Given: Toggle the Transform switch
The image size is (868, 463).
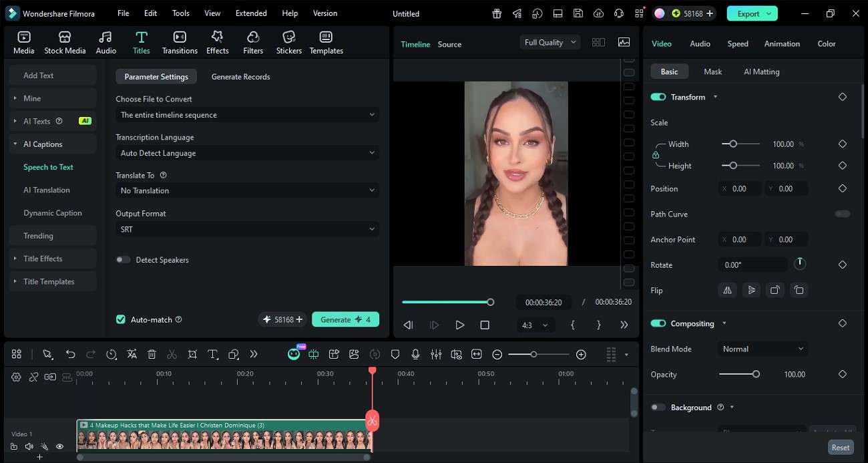Looking at the screenshot, I should tap(658, 97).
